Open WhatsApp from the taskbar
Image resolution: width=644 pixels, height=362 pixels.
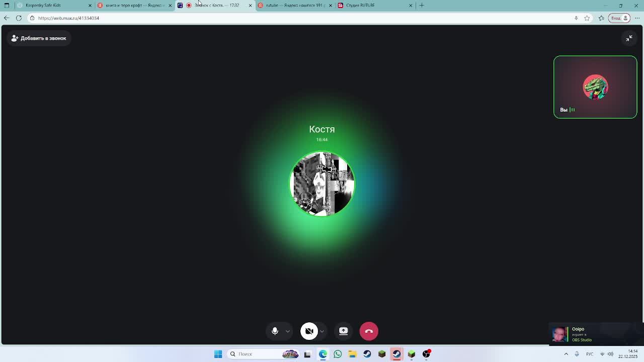[x=338, y=354]
